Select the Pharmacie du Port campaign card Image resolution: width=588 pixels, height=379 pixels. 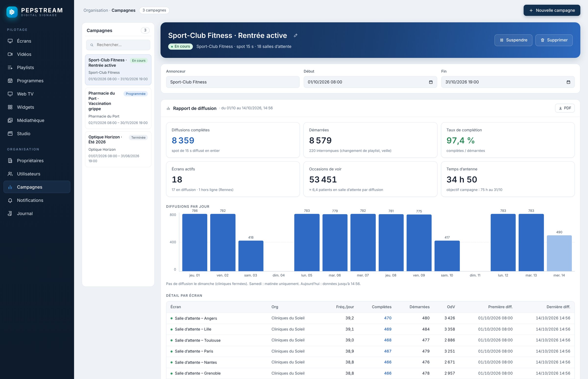pyautogui.click(x=118, y=108)
